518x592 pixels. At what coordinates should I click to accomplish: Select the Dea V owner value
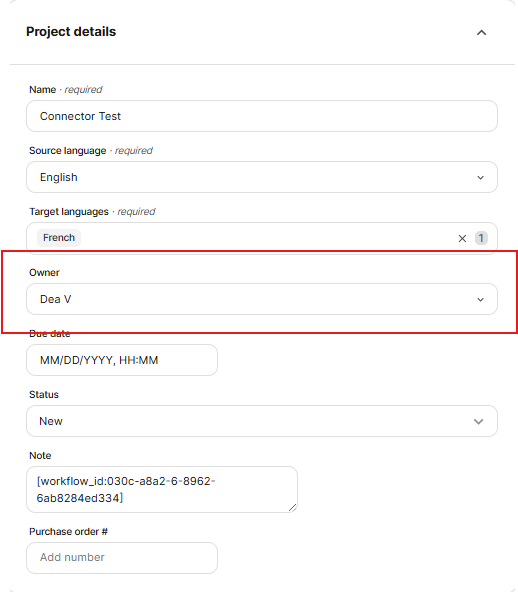coord(56,299)
